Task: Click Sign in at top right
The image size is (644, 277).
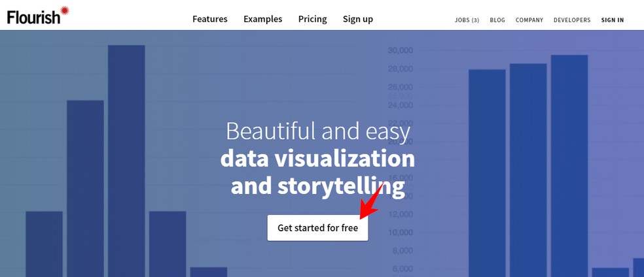Action: [x=612, y=20]
